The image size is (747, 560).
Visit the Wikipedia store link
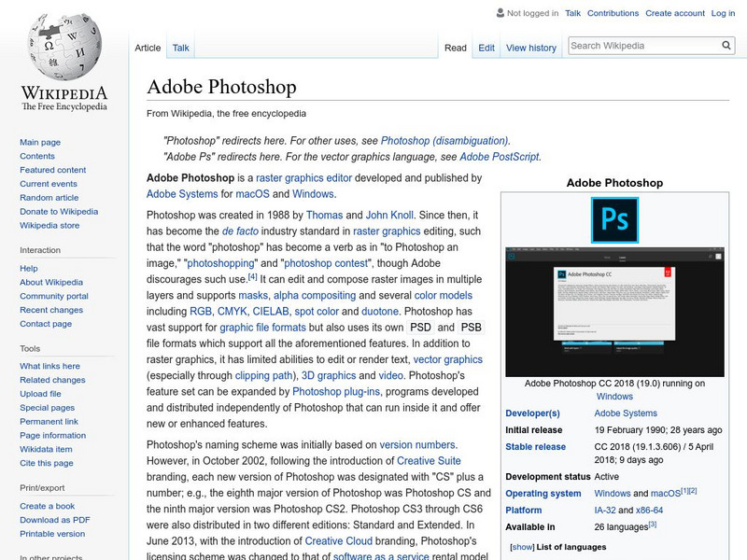[x=49, y=225]
